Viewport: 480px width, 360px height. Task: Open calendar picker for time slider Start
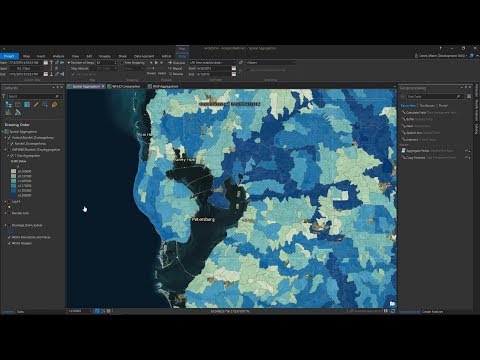46,62
